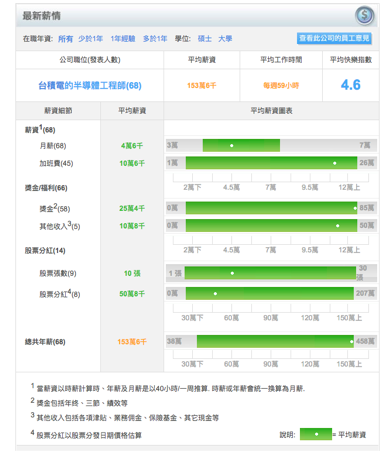Click the 4.6 happiness index score
The image size is (385, 451).
tap(350, 85)
